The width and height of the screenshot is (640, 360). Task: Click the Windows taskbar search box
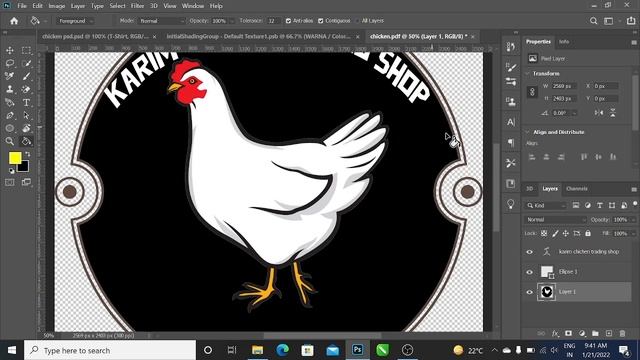(x=110, y=350)
